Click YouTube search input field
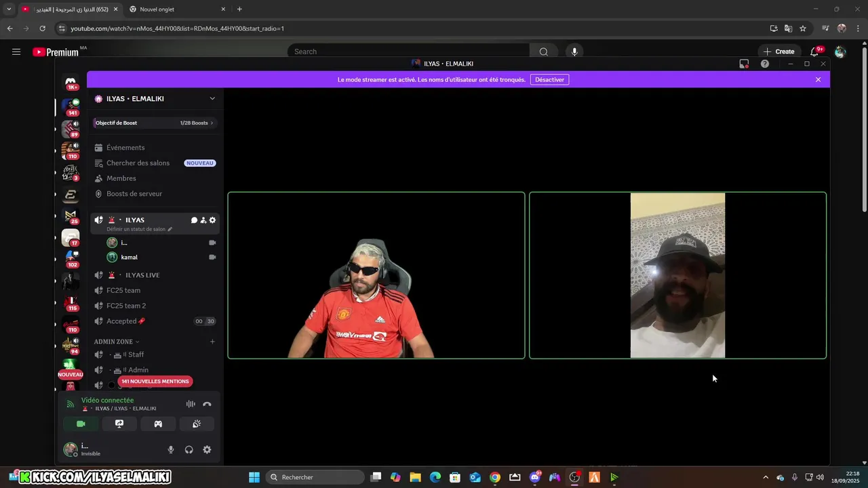 click(409, 52)
